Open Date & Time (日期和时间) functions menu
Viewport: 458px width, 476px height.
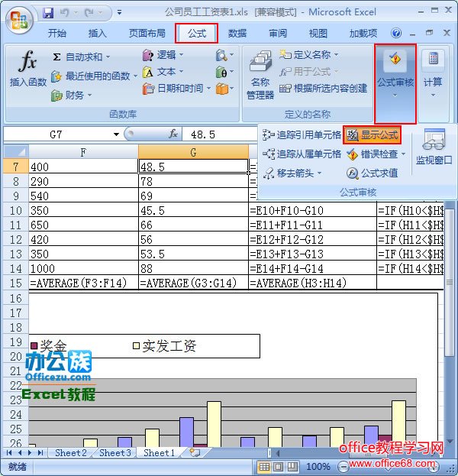[176, 89]
